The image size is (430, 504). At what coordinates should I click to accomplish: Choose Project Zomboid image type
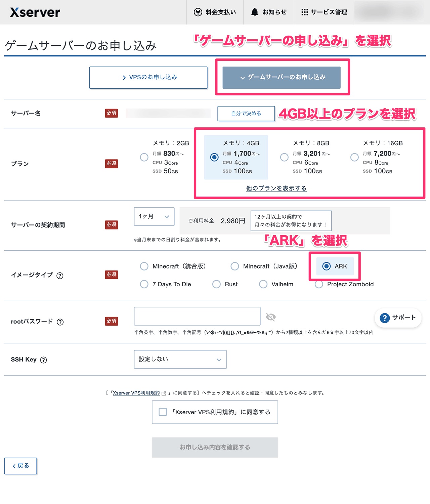pos(319,284)
